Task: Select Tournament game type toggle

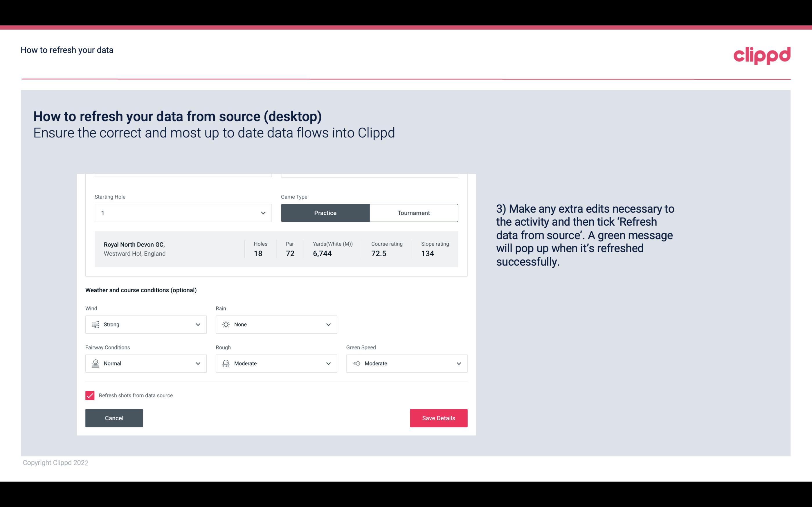Action: pyautogui.click(x=413, y=213)
